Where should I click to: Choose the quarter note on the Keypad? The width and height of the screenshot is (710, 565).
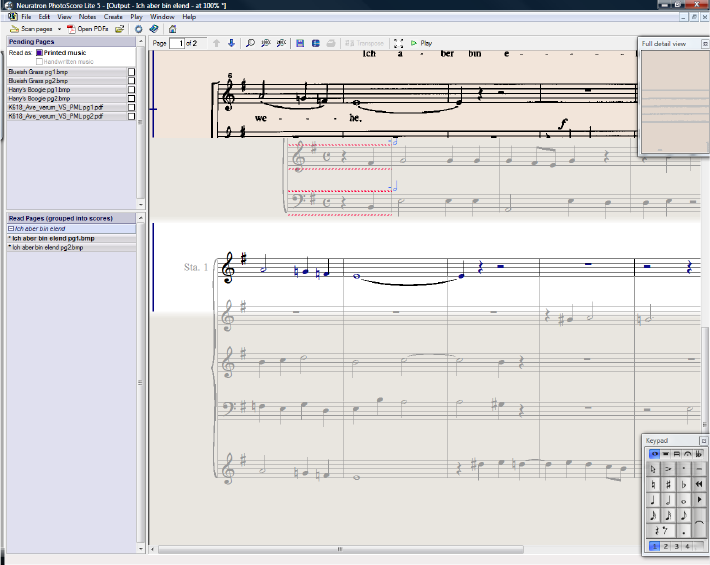[x=653, y=500]
